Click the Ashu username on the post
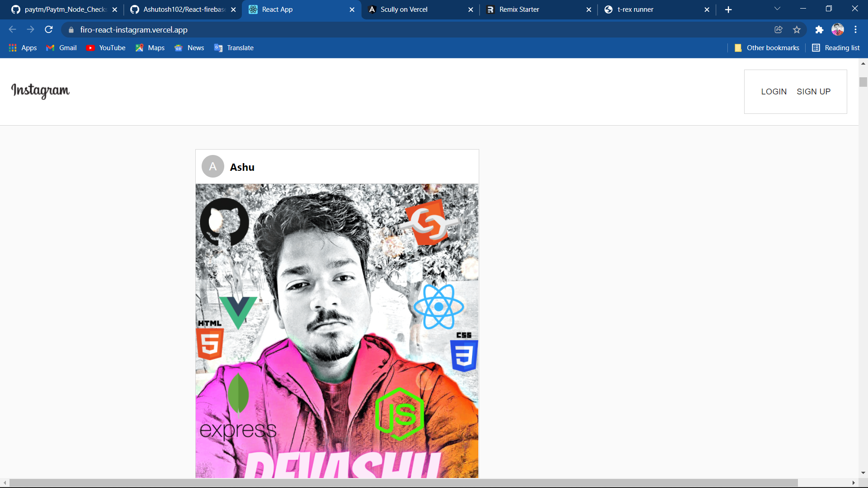Viewport: 868px width, 488px height. [242, 167]
